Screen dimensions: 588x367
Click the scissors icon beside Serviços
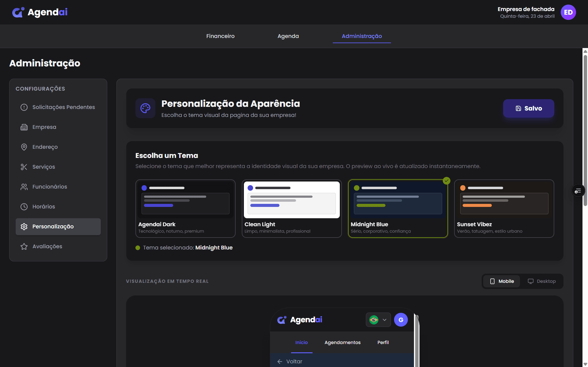click(x=24, y=167)
